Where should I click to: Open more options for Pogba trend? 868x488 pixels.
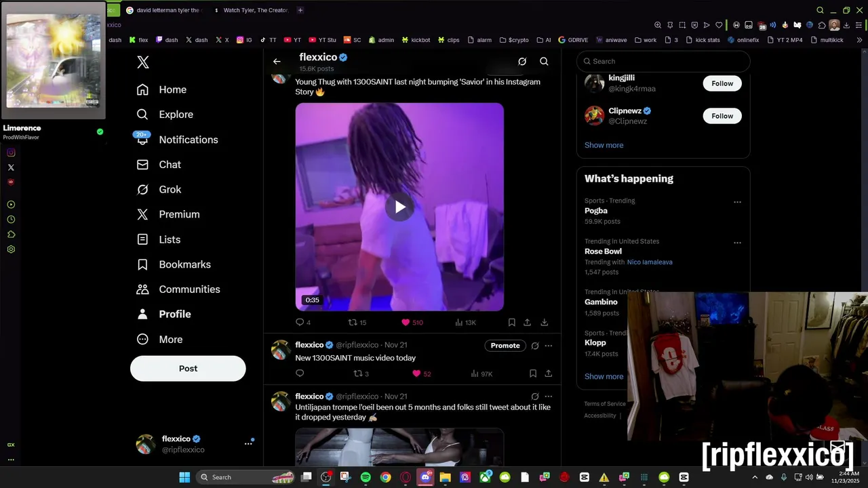pyautogui.click(x=737, y=202)
